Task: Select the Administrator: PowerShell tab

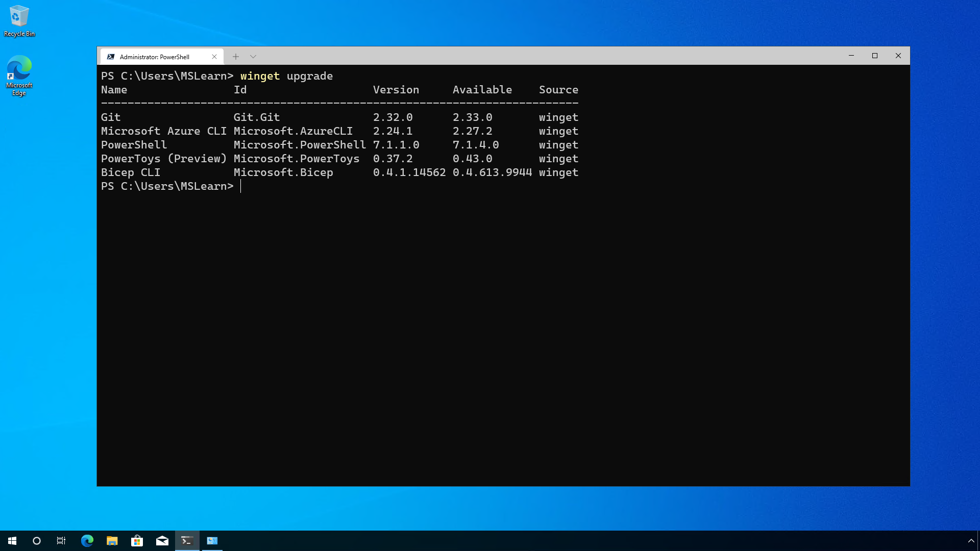Action: (153, 56)
